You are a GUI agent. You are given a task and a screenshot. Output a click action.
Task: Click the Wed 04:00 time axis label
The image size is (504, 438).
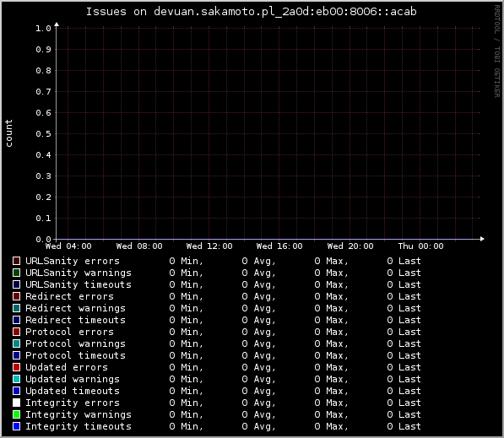(x=68, y=246)
